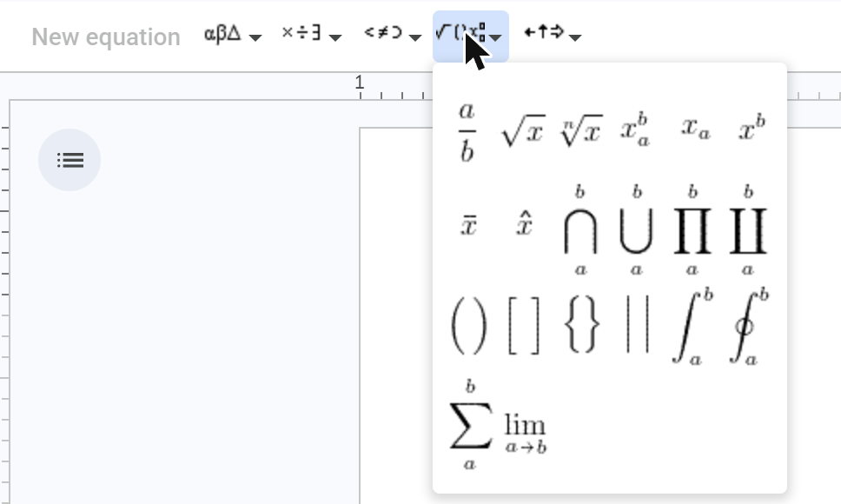Screen dimensions: 841x504
Task: Click the horizontal ruler at mark 1
Action: click(x=360, y=83)
